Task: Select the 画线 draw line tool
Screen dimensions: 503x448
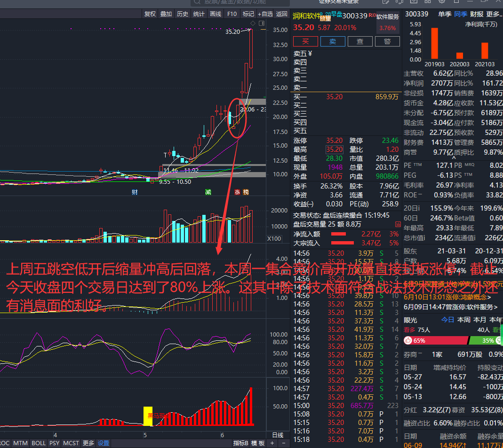Action: 216,14
